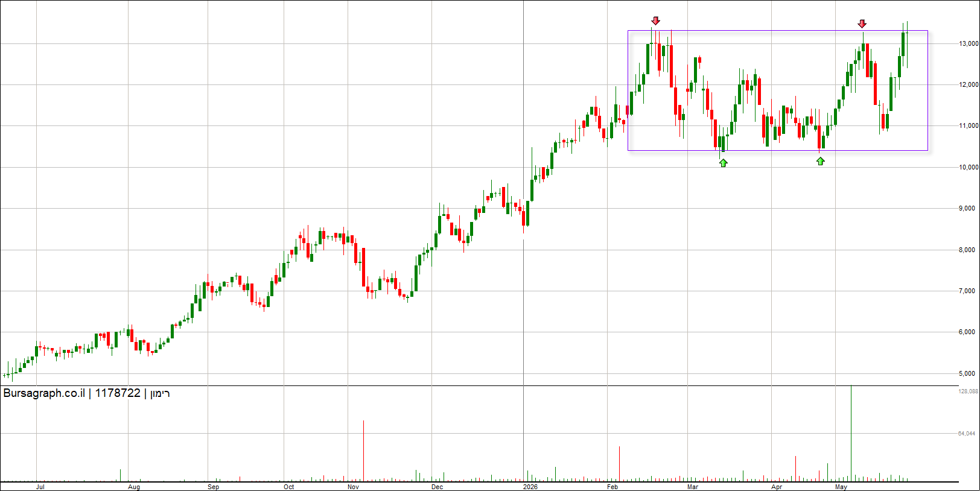Click the 5,000 price axis label
The width and height of the screenshot is (980, 491).
point(967,374)
